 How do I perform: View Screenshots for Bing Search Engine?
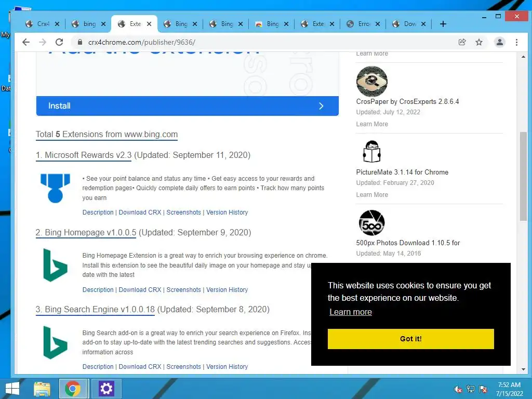[183, 367]
